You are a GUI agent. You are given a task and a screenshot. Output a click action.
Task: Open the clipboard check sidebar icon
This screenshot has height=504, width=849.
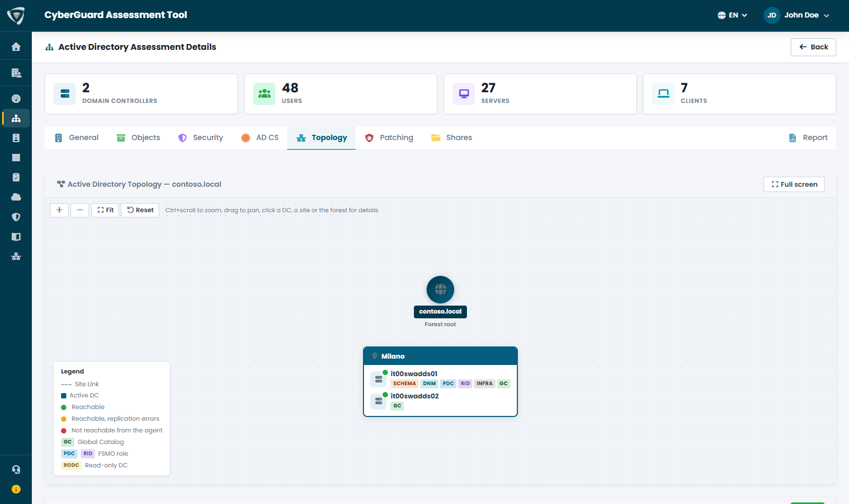16,177
